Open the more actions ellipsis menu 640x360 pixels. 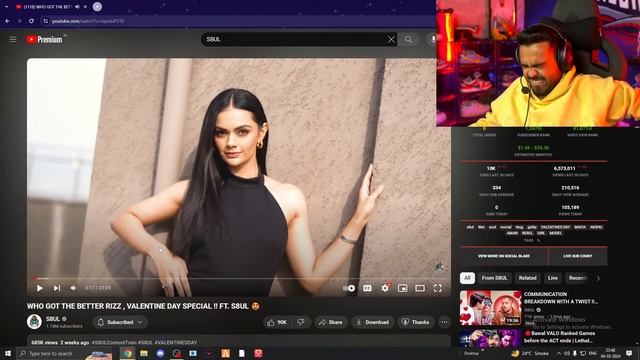444,322
